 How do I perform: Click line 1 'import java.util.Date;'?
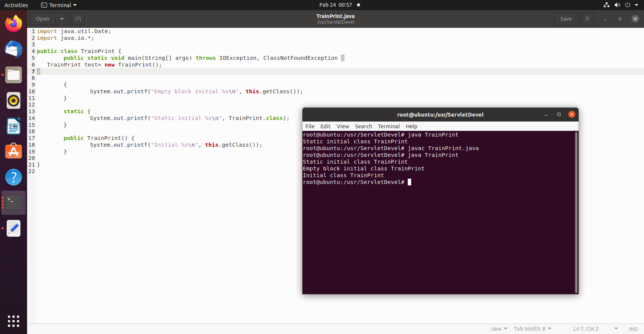tap(74, 31)
